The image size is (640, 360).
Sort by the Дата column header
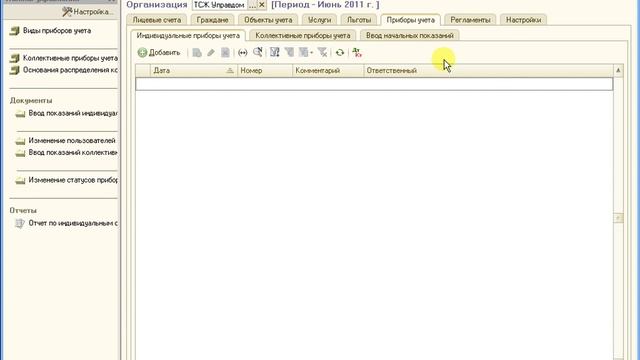193,70
